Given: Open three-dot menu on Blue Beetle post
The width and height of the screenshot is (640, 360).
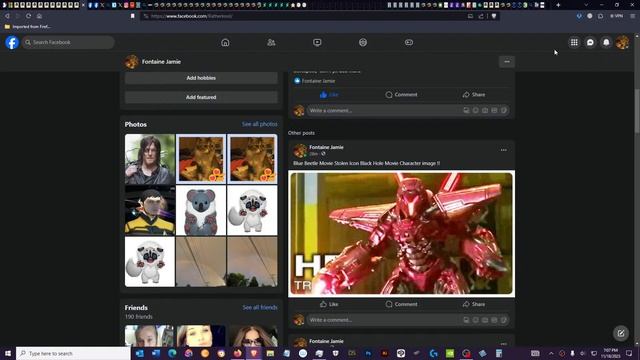Looking at the screenshot, I should [504, 150].
